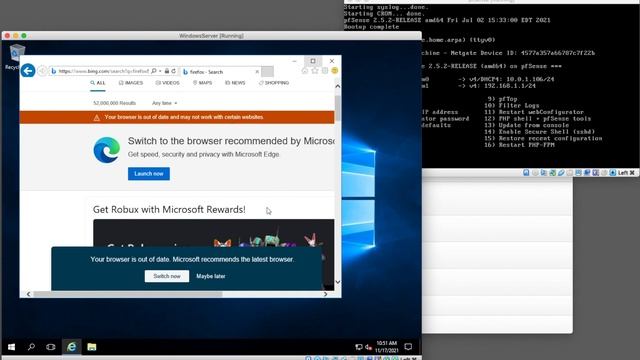
Task: Open the Windows Start menu
Action: click(x=11, y=347)
